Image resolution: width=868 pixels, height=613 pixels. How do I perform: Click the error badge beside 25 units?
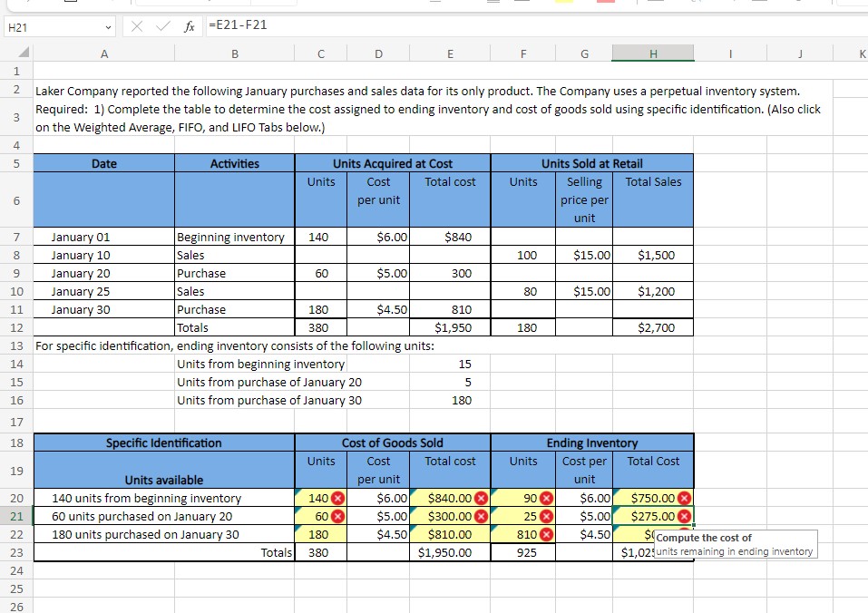click(x=543, y=516)
